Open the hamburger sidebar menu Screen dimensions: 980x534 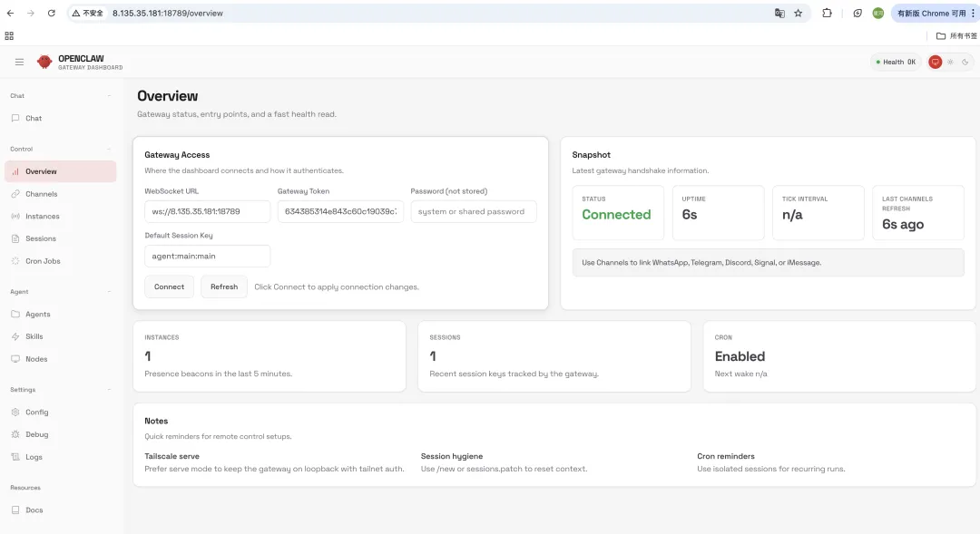(x=19, y=62)
